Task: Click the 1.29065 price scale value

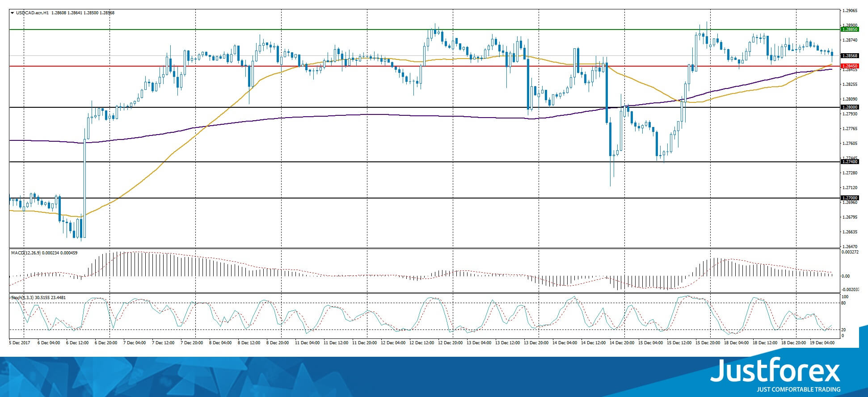Action: pyautogui.click(x=850, y=10)
